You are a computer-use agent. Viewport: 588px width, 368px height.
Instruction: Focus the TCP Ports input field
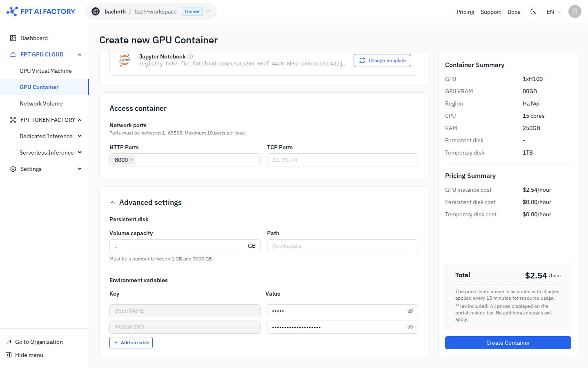tap(343, 160)
